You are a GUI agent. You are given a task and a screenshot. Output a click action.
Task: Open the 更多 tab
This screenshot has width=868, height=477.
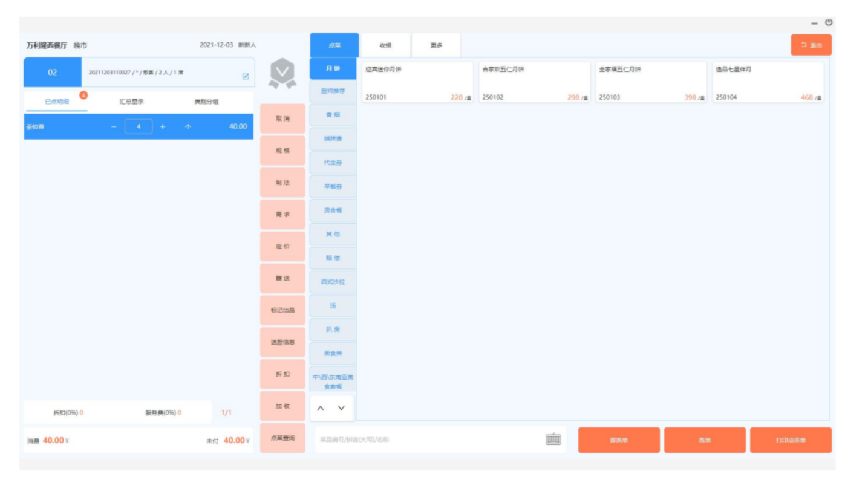[x=436, y=45]
